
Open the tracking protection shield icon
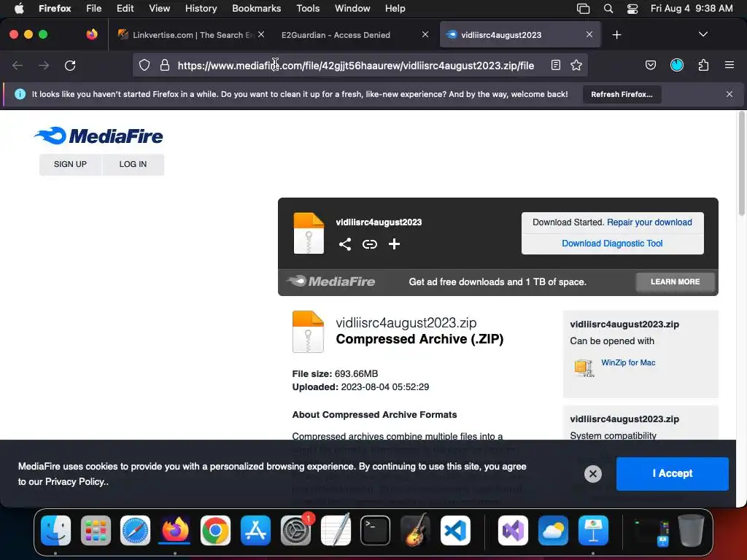tap(144, 65)
